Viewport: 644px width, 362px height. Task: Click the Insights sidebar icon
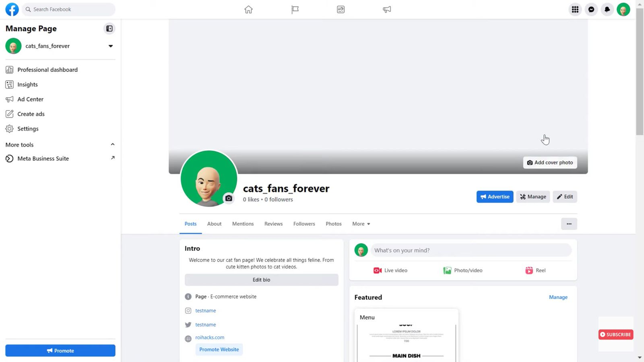pyautogui.click(x=10, y=84)
